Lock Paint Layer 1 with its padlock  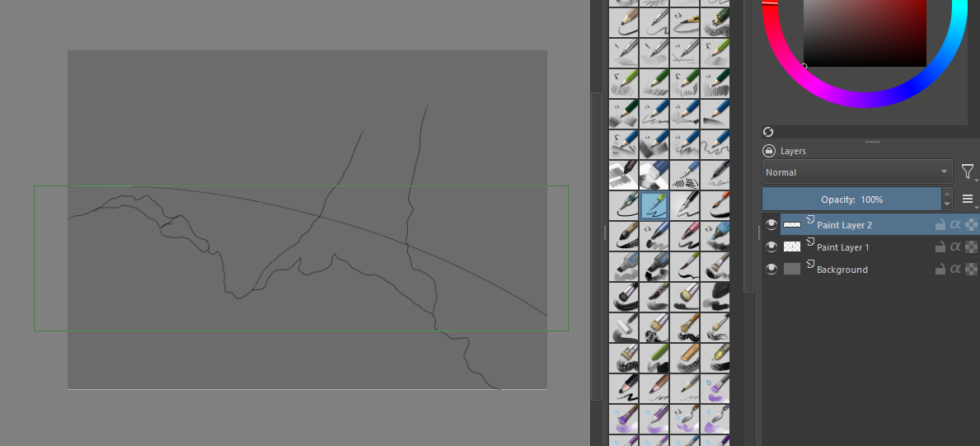point(940,247)
